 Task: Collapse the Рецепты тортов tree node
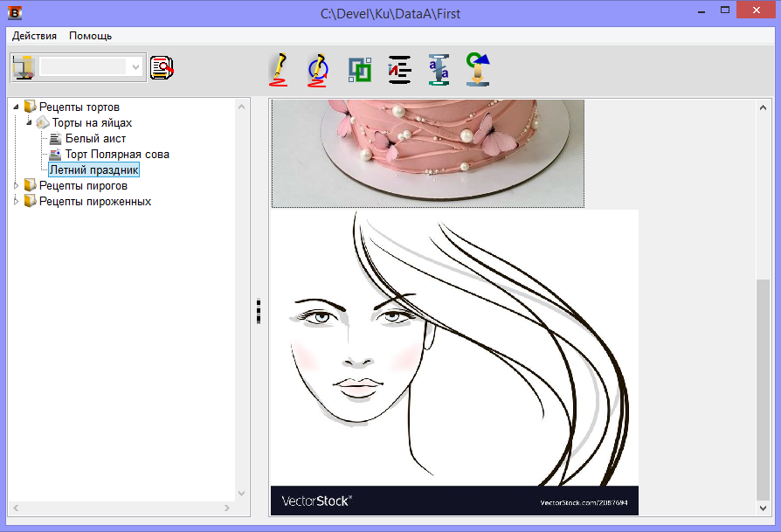pos(16,107)
